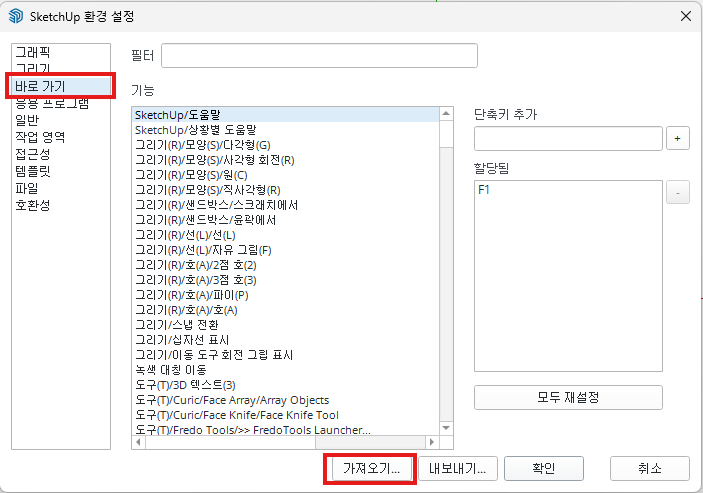Close the SketchUp 환경 설정 dialog
Screen dimensions: 703x493
coord(686,17)
